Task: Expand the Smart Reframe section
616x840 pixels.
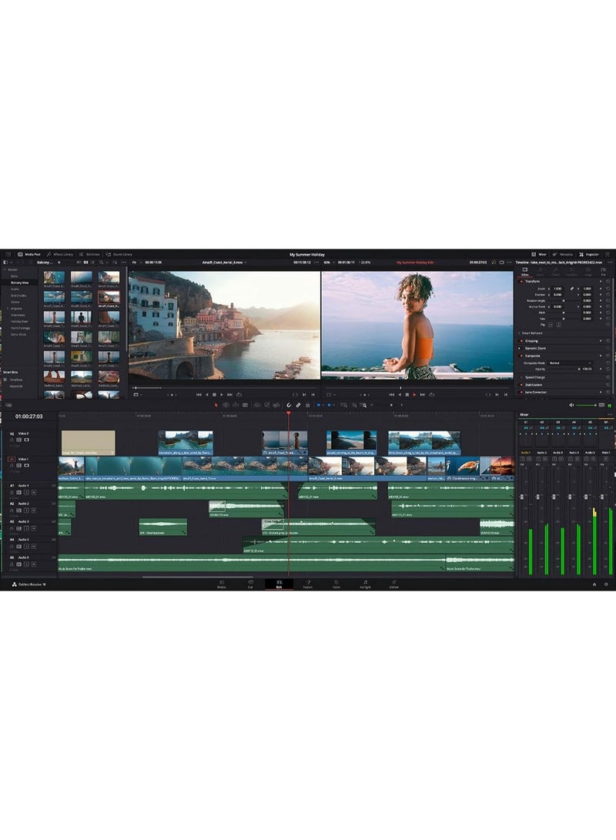Action: pos(519,333)
